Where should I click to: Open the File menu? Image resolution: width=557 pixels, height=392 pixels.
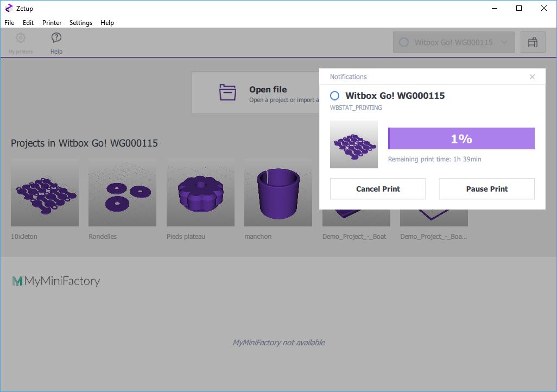pos(9,23)
